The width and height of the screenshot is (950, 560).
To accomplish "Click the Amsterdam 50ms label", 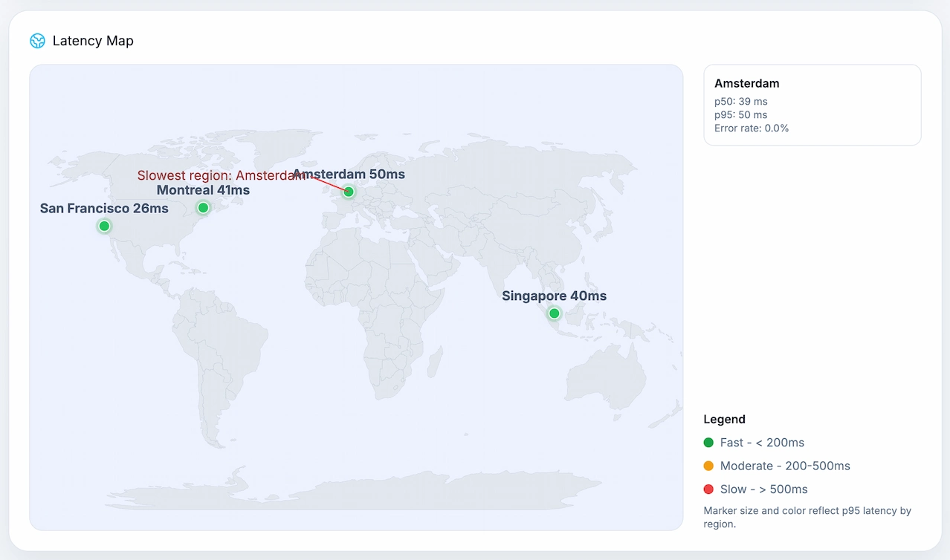I will pos(348,174).
